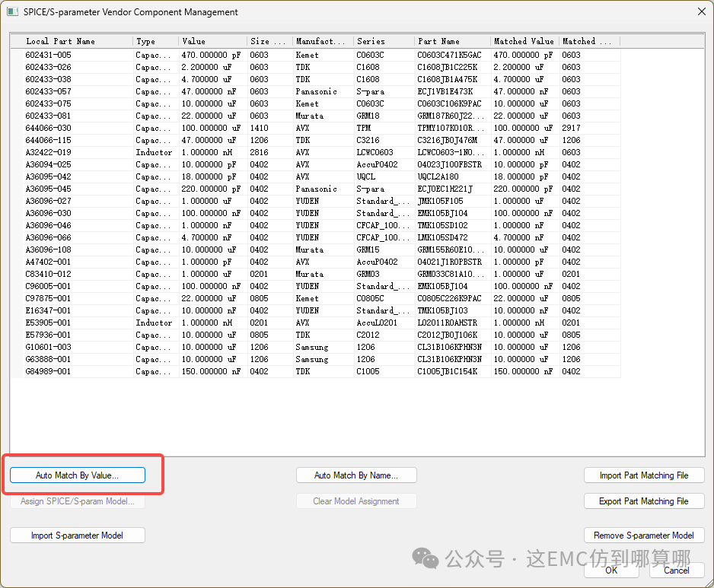Click part name C0805C226K9PAC
The width and height of the screenshot is (714, 588).
[x=449, y=298]
